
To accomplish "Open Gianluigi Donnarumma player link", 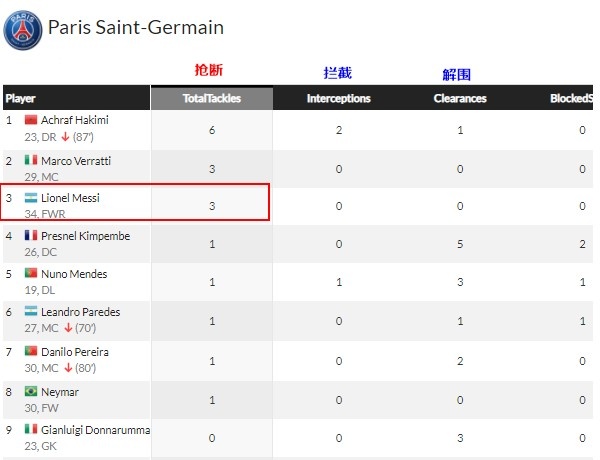I will pos(95,430).
